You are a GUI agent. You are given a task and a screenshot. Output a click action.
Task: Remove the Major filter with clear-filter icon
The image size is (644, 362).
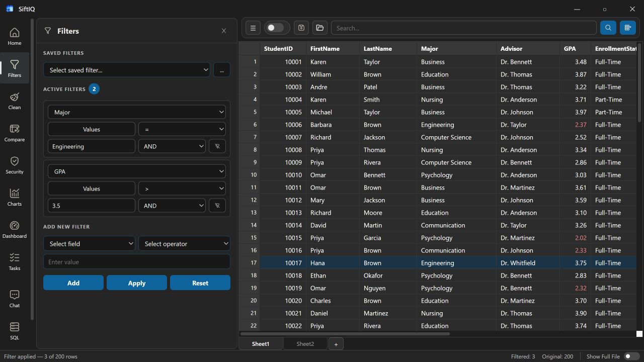[x=217, y=146]
